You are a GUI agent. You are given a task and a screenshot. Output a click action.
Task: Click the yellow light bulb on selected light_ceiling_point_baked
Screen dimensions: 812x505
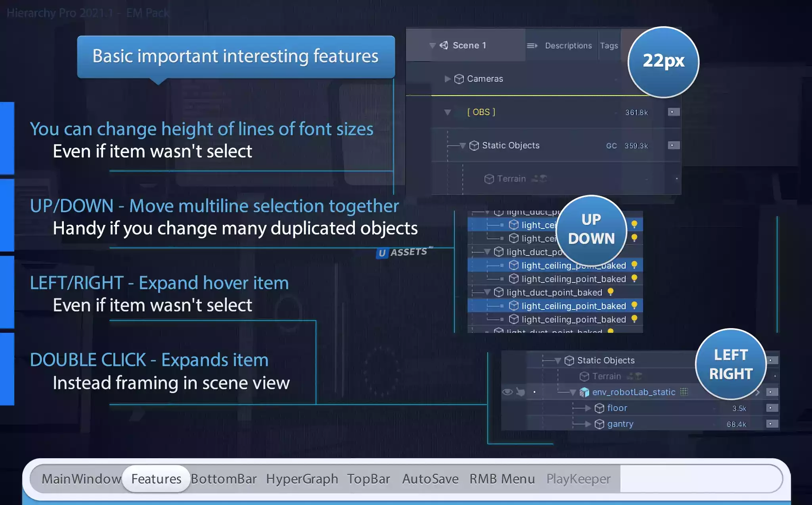[x=634, y=305]
